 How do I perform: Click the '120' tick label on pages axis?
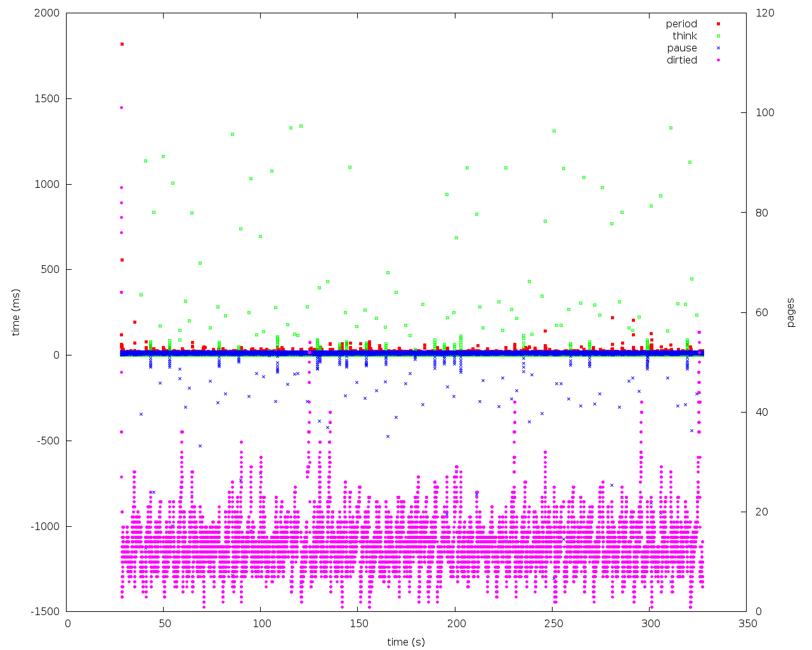[x=765, y=13]
